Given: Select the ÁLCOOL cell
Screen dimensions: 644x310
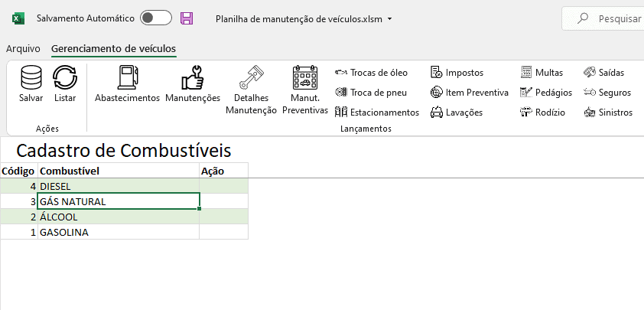Looking at the screenshot, I should (119, 217).
